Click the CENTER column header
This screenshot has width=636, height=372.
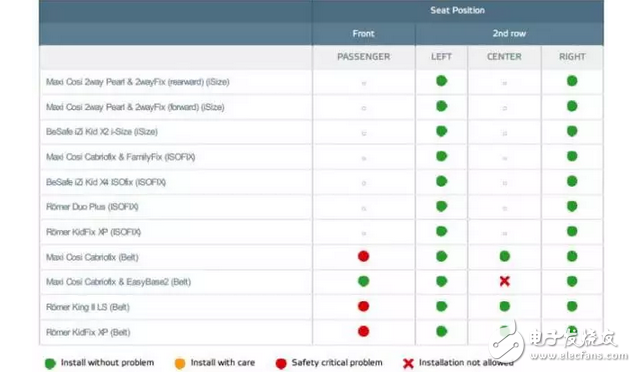tap(504, 57)
